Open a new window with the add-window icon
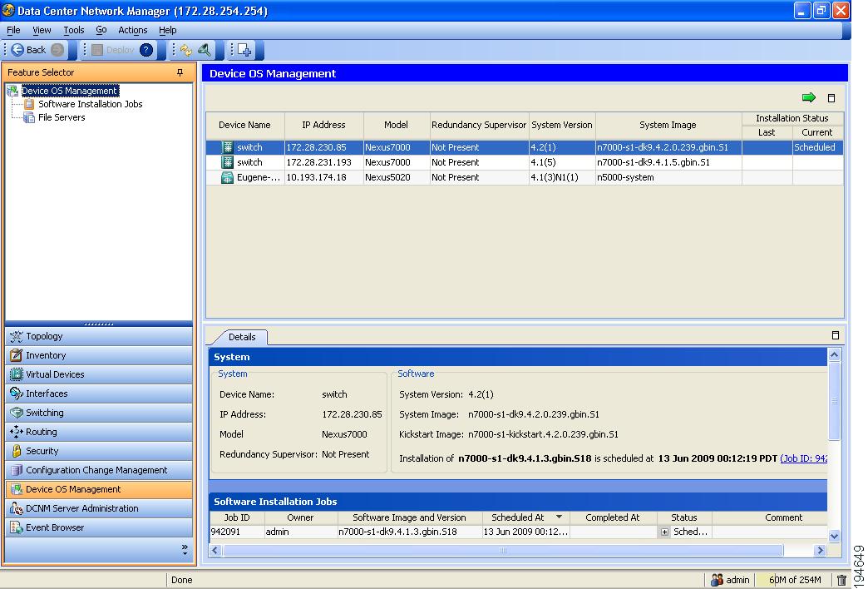 point(244,51)
